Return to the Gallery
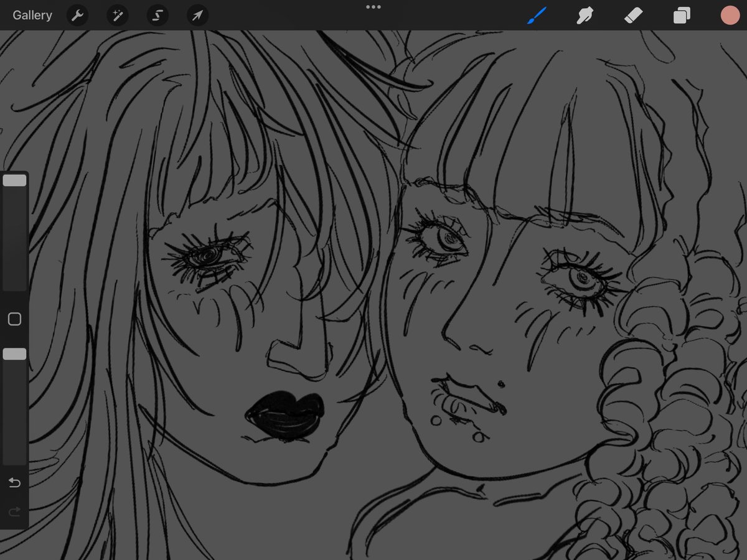Image resolution: width=747 pixels, height=560 pixels. pyautogui.click(x=32, y=16)
